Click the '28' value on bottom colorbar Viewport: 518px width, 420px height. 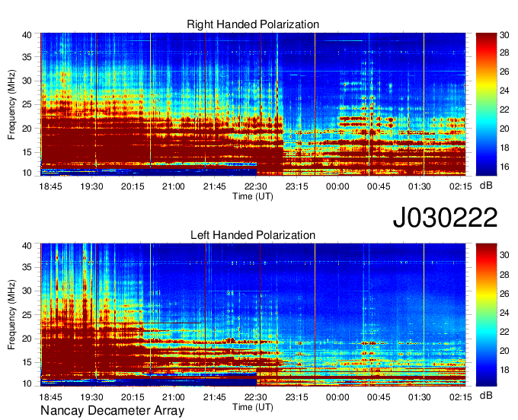pos(505,275)
